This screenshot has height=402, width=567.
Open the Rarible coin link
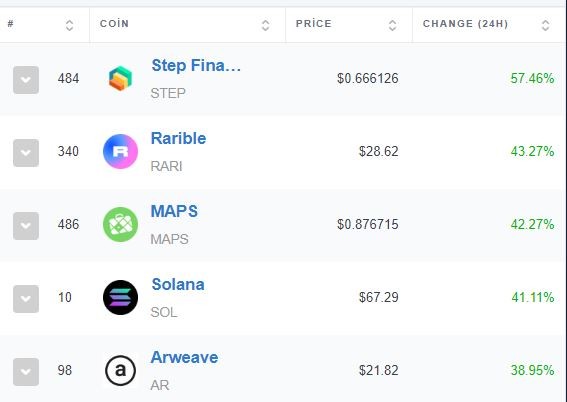coord(178,138)
